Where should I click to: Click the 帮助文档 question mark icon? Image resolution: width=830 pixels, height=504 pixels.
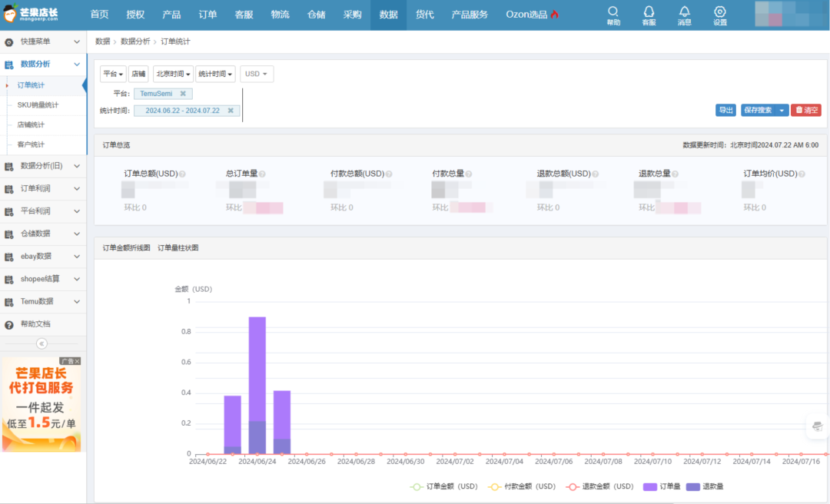click(9, 324)
